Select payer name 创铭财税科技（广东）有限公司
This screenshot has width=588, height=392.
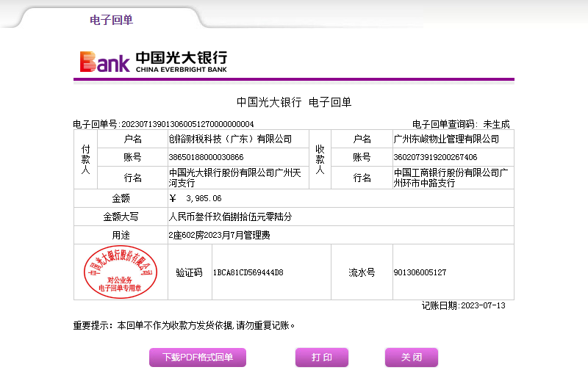[x=230, y=139]
